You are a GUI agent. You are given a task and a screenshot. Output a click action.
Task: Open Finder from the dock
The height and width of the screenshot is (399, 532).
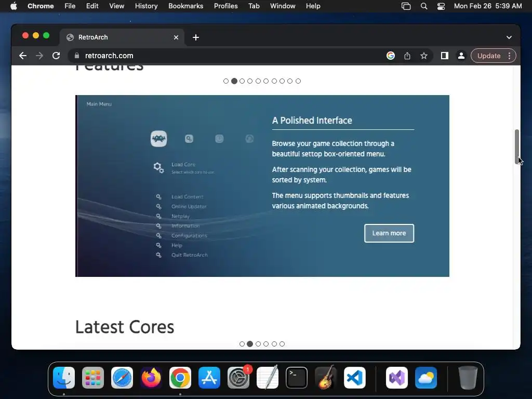pyautogui.click(x=64, y=378)
